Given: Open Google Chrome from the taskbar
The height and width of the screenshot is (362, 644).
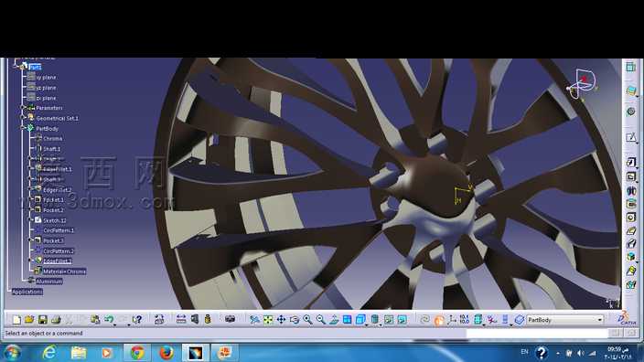Looking at the screenshot, I should pyautogui.click(x=137, y=353).
